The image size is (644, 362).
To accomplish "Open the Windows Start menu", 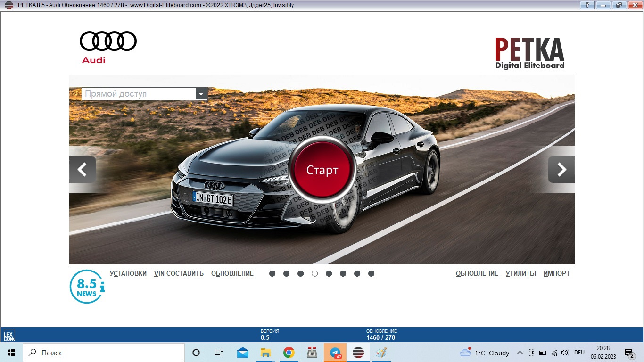I will click(x=11, y=353).
